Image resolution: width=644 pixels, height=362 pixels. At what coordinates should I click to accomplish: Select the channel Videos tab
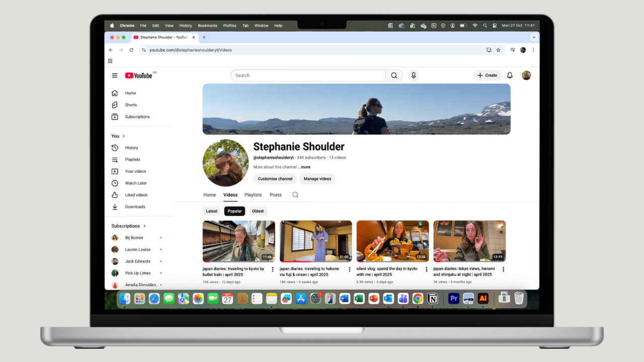coord(230,195)
